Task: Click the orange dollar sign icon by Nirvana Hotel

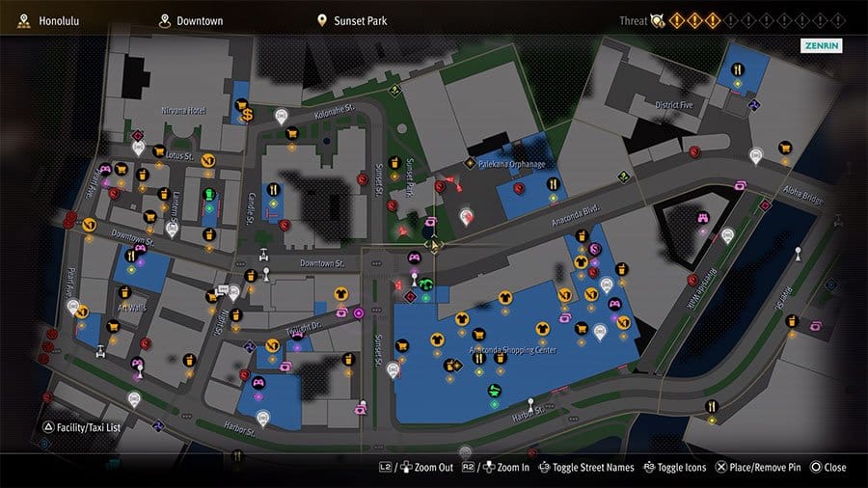Action: tap(248, 115)
